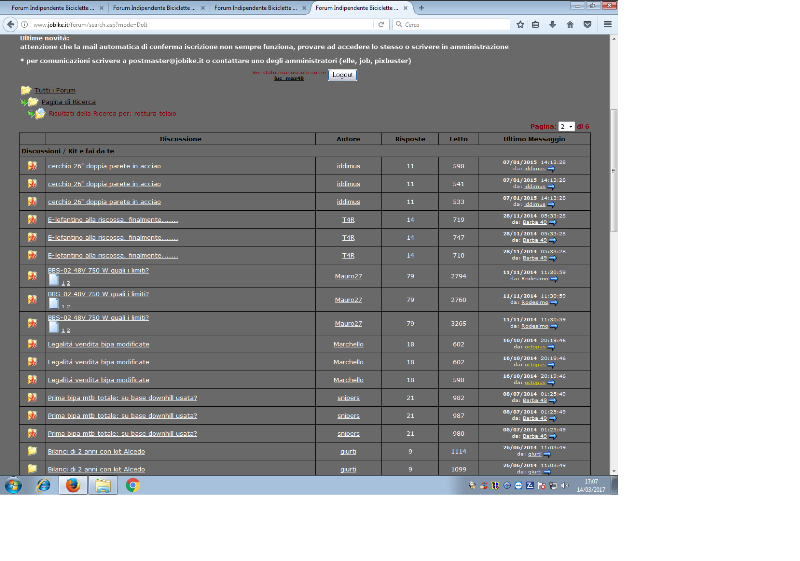Open the Firefox hamburger menu
800x561 pixels.
608,24
